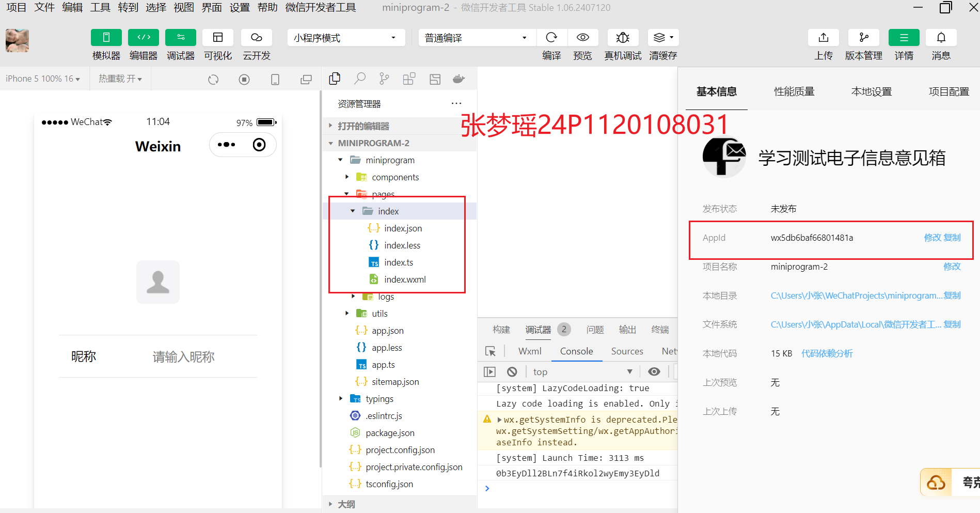Toggle the editor (编辑器) panel button

click(x=144, y=38)
